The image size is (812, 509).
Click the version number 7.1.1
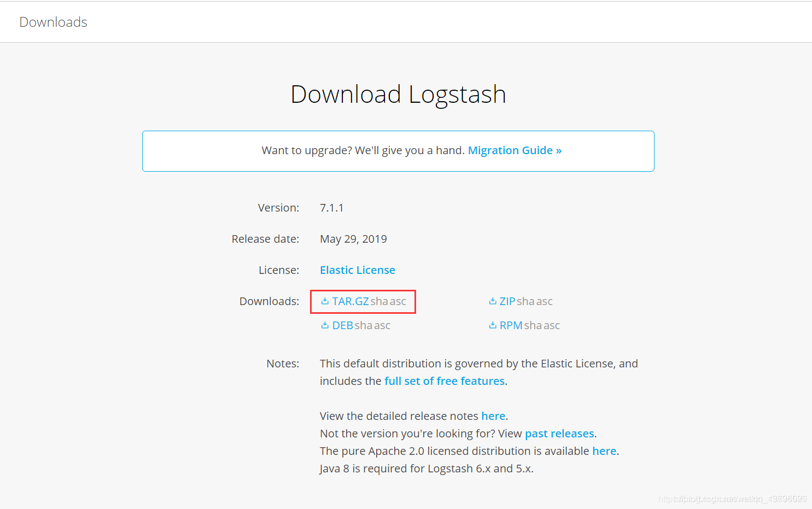[332, 208]
